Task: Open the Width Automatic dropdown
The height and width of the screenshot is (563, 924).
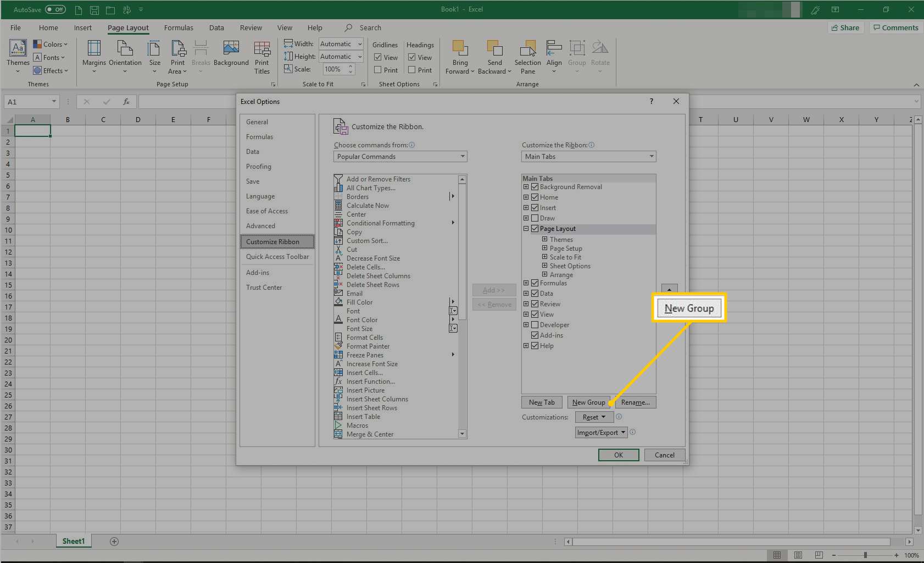Action: (x=360, y=44)
